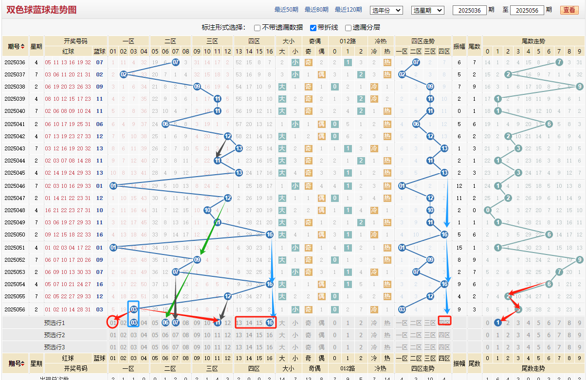Select 热 in 预选行1
Image resolution: width=588 pixels, height=380 pixels.
tap(387, 323)
